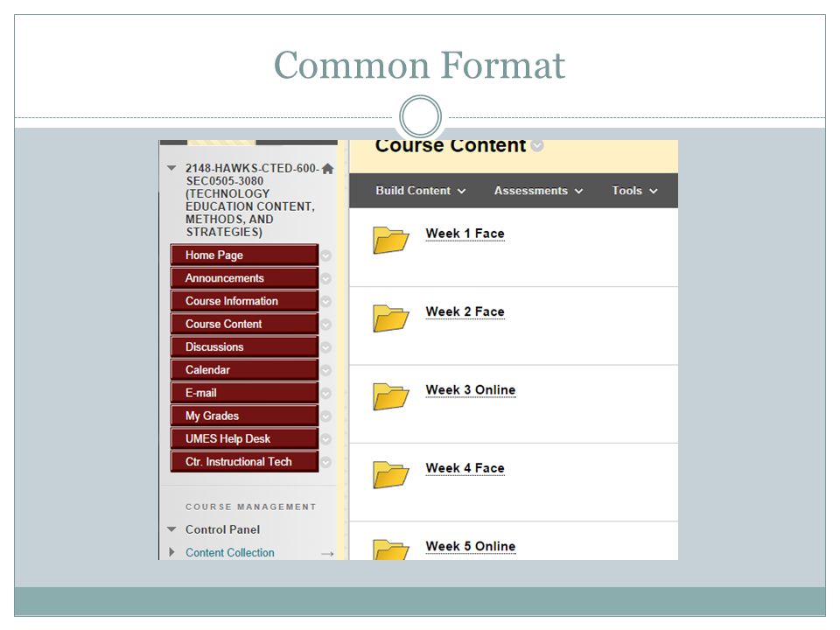Open E-mail in course menu
840x630 pixels.
pos(244,393)
